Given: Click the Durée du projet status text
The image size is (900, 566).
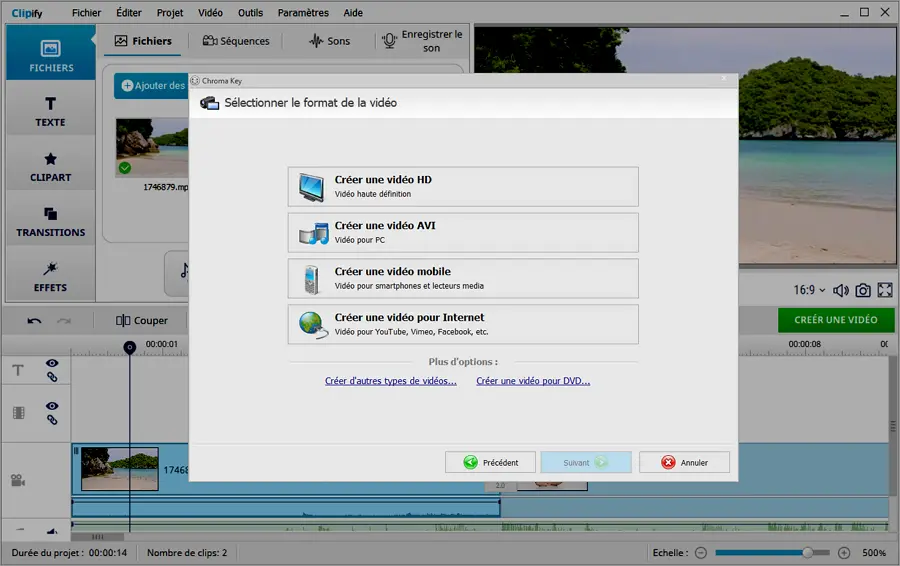Looking at the screenshot, I should coord(69,553).
